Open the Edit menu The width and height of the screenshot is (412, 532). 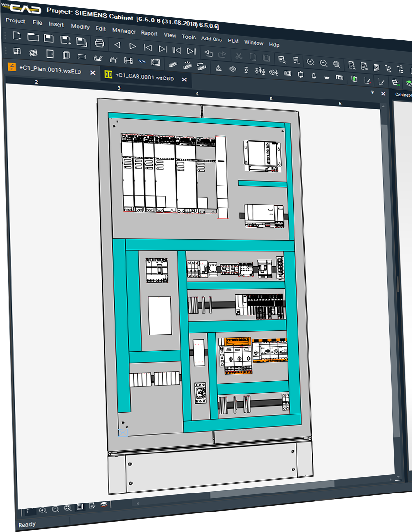tap(100, 28)
